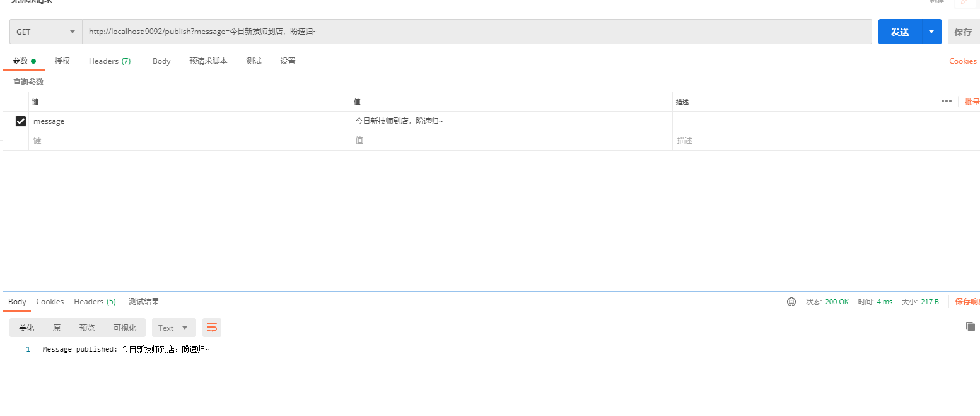Open the response Headers (5) tab
Image resolution: width=980 pixels, height=416 pixels.
tap(95, 302)
